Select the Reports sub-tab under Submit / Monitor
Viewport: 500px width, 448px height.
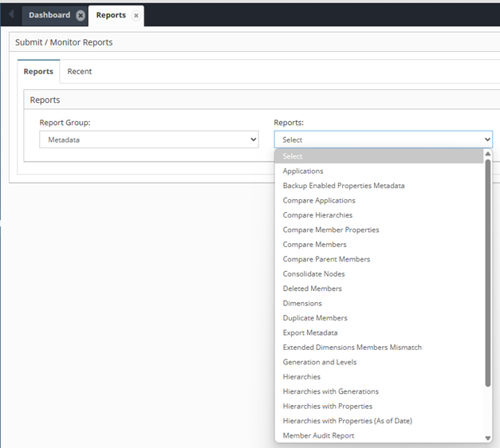38,72
